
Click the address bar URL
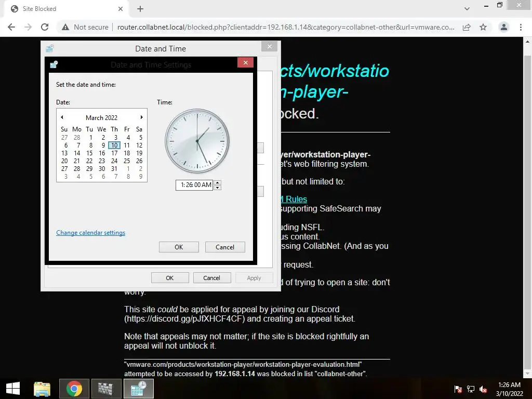pos(286,27)
